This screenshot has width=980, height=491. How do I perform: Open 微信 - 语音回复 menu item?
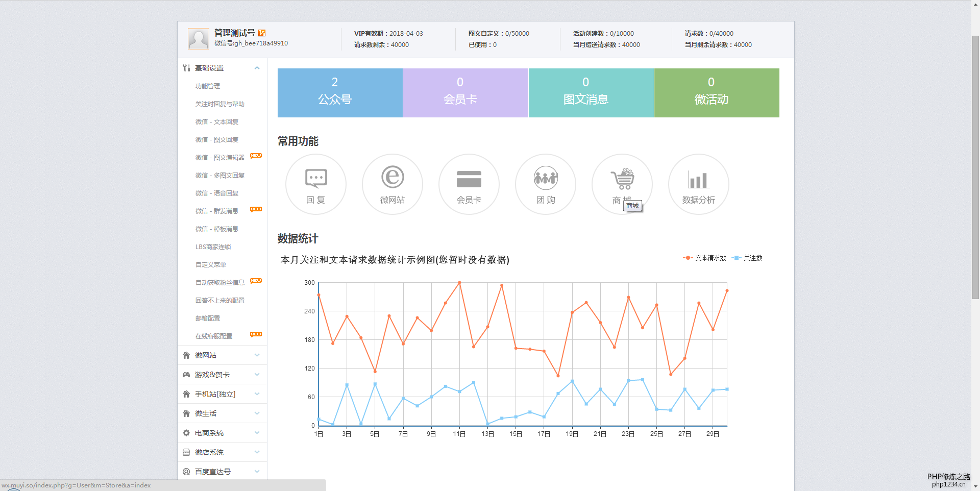tap(217, 193)
